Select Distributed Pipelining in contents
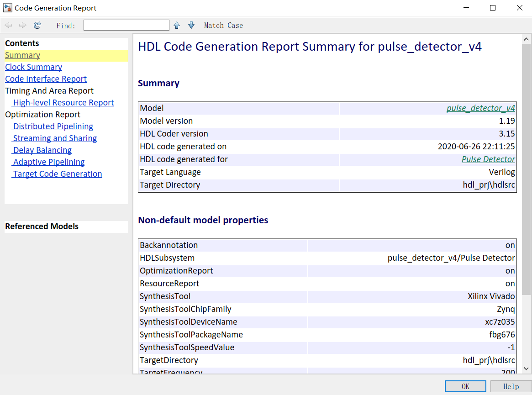This screenshot has width=532, height=395. tap(53, 126)
